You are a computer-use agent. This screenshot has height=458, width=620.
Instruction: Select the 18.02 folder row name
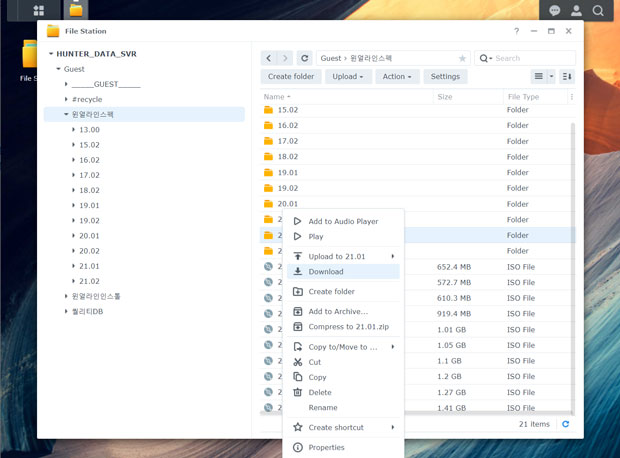coord(288,157)
